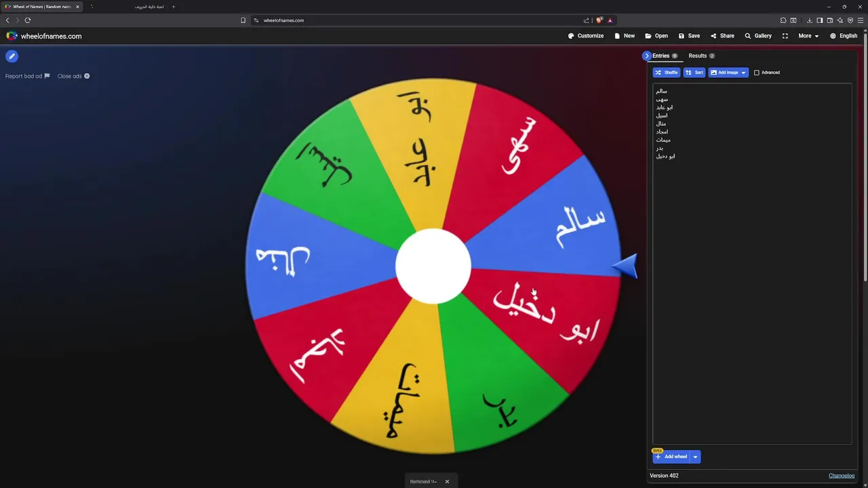Open Leo AI sparkle icon
The height and width of the screenshot is (488, 868).
tap(840, 20)
